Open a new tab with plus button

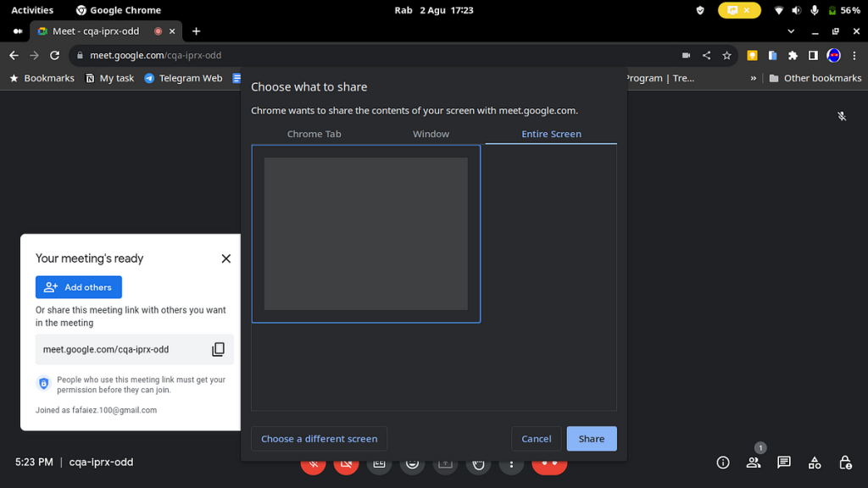pos(196,31)
